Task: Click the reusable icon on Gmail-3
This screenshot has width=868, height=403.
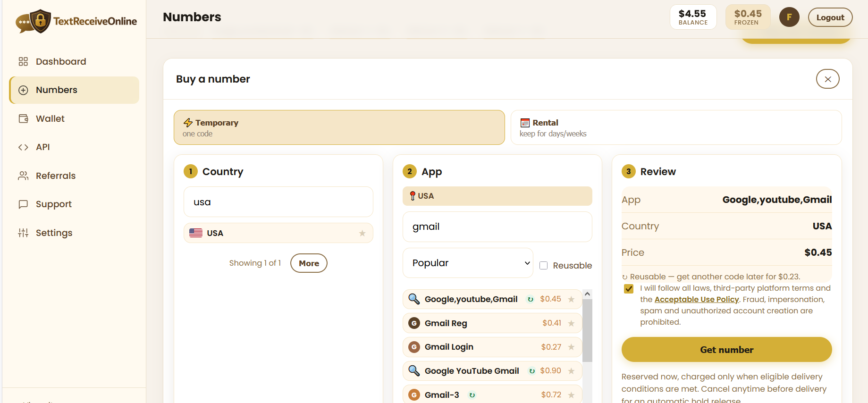Action: (472, 395)
